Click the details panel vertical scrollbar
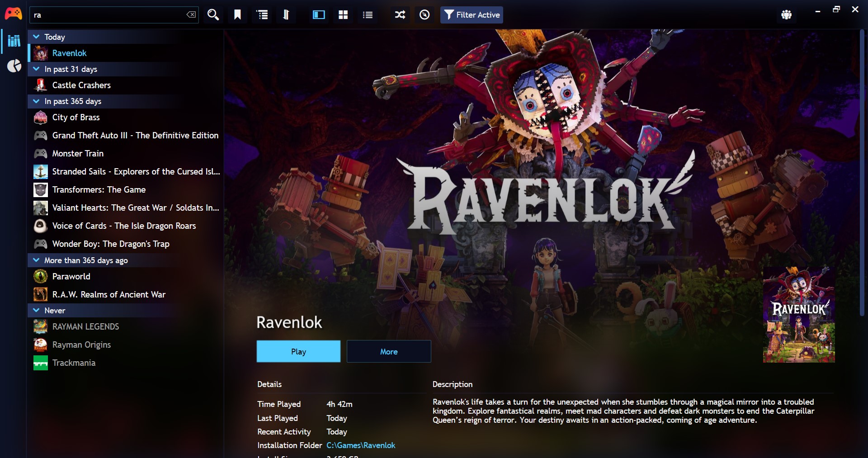This screenshot has height=458, width=868. pyautogui.click(x=861, y=172)
